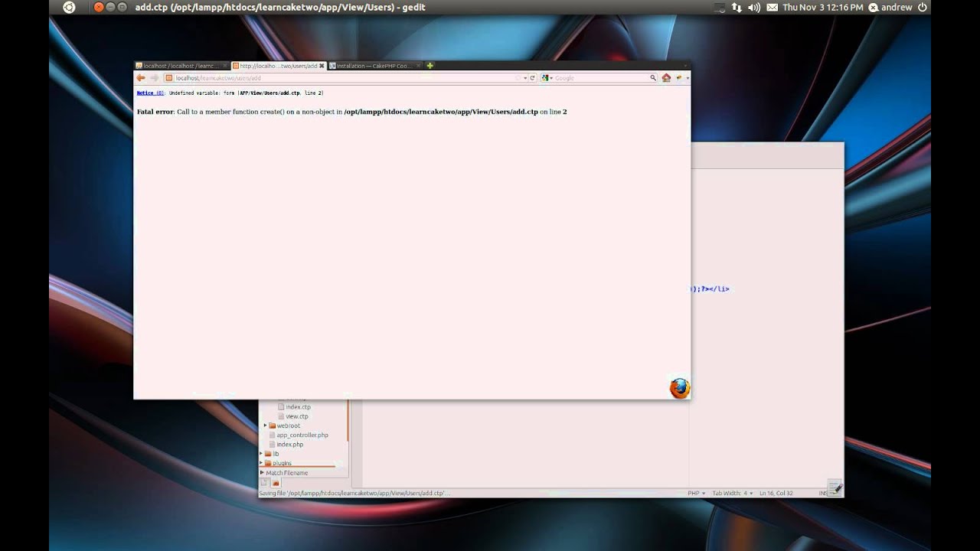Click the Firefox back arrow button
Viewport: 980px width, 551px height.
click(x=141, y=78)
